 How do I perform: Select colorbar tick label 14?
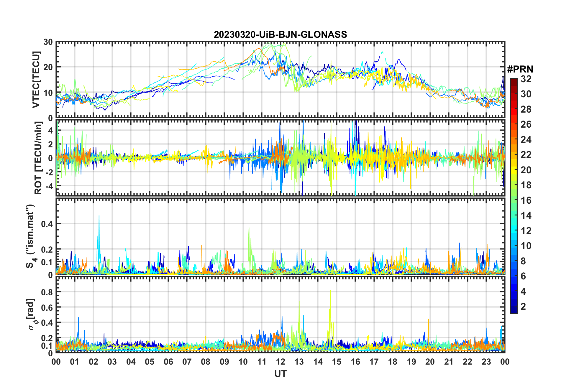pos(526,215)
